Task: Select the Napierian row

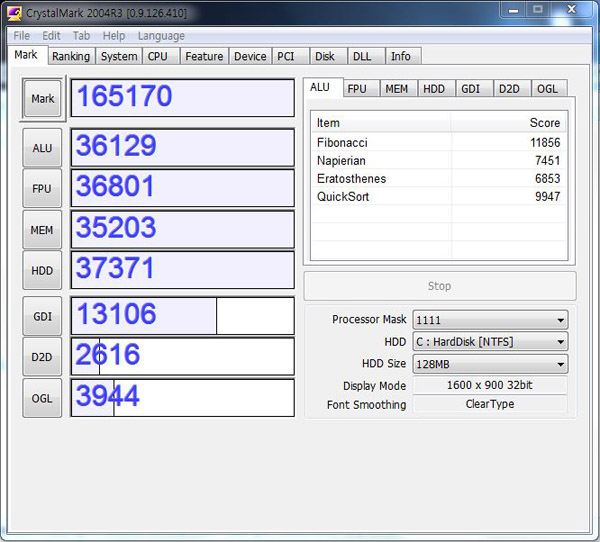Action: tap(439, 160)
